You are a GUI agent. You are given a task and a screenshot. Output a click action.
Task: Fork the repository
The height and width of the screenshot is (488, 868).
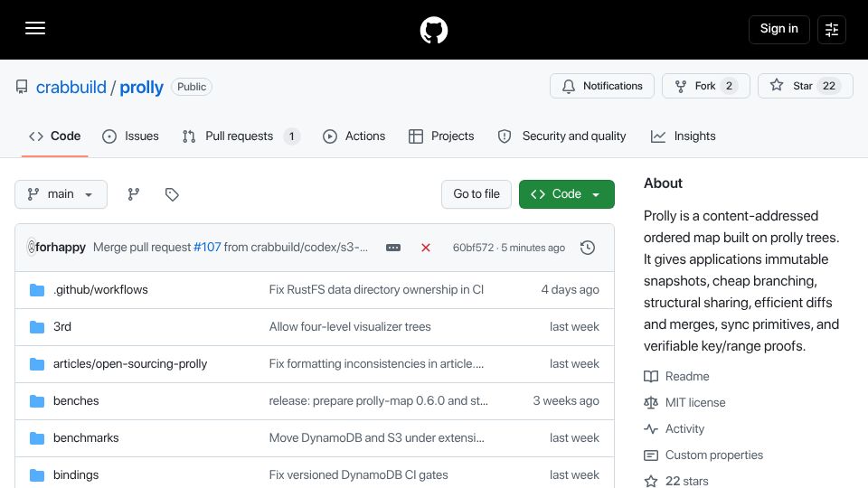[x=705, y=86]
